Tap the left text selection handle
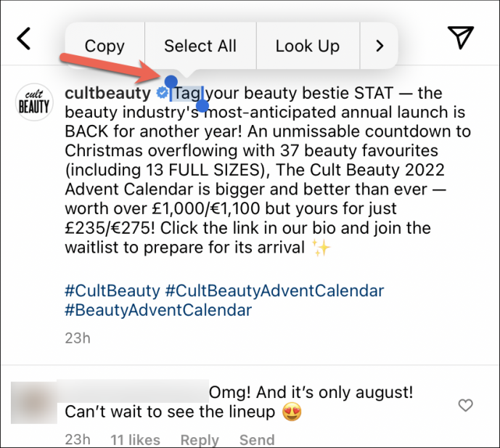This screenshot has height=448, width=500. pyautogui.click(x=171, y=81)
